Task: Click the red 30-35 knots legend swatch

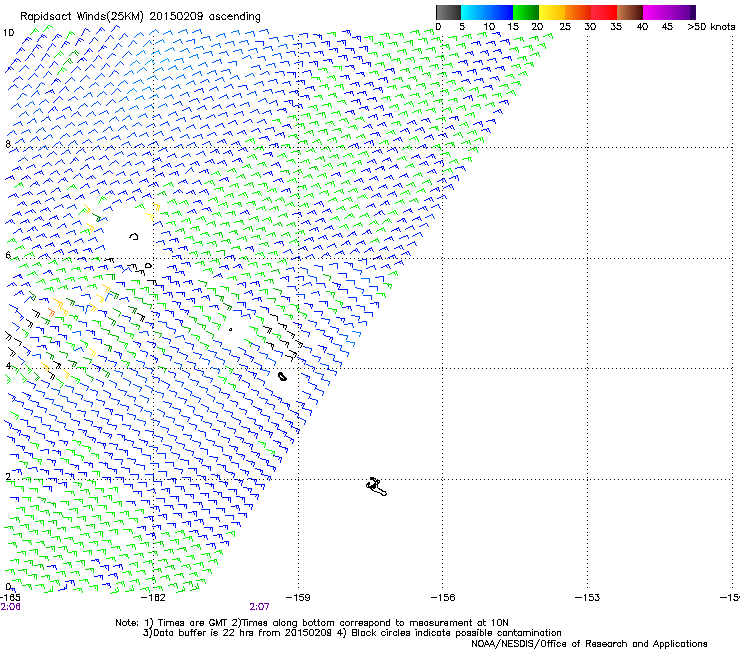Action: pos(604,12)
